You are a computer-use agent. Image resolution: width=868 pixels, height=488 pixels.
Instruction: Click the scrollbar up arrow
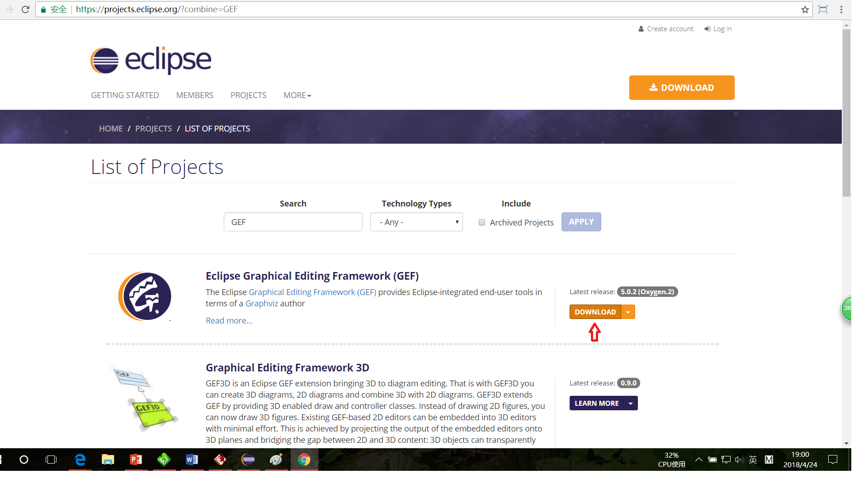[846, 25]
